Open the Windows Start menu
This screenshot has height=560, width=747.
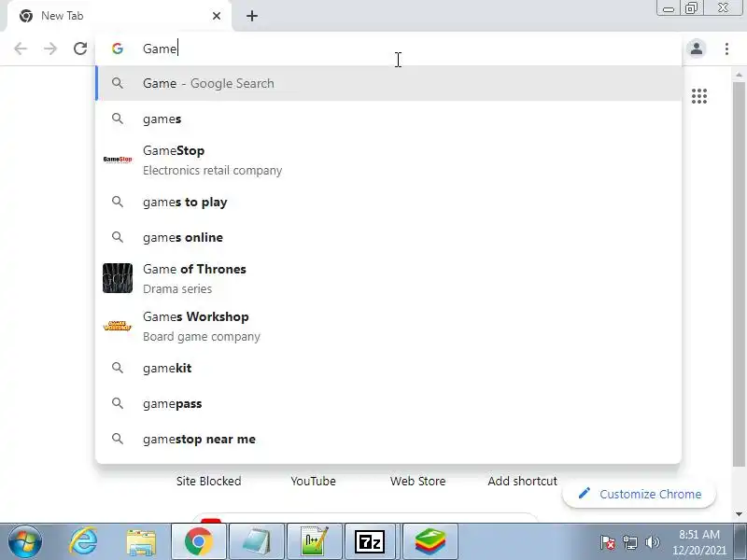click(25, 542)
